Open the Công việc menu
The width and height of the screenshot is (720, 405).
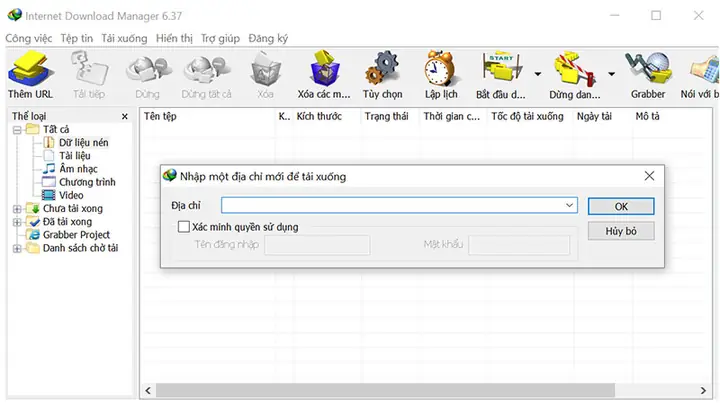point(29,39)
